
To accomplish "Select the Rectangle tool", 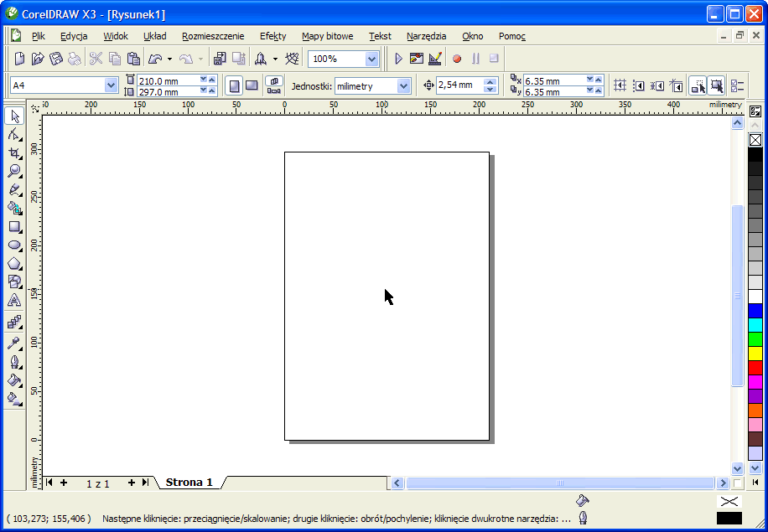I will (14, 226).
